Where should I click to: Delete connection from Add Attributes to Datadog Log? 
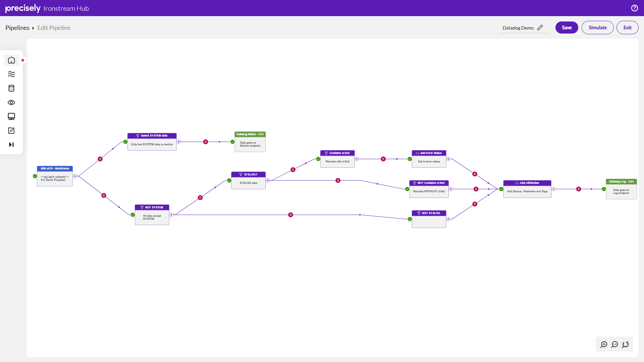(x=579, y=189)
